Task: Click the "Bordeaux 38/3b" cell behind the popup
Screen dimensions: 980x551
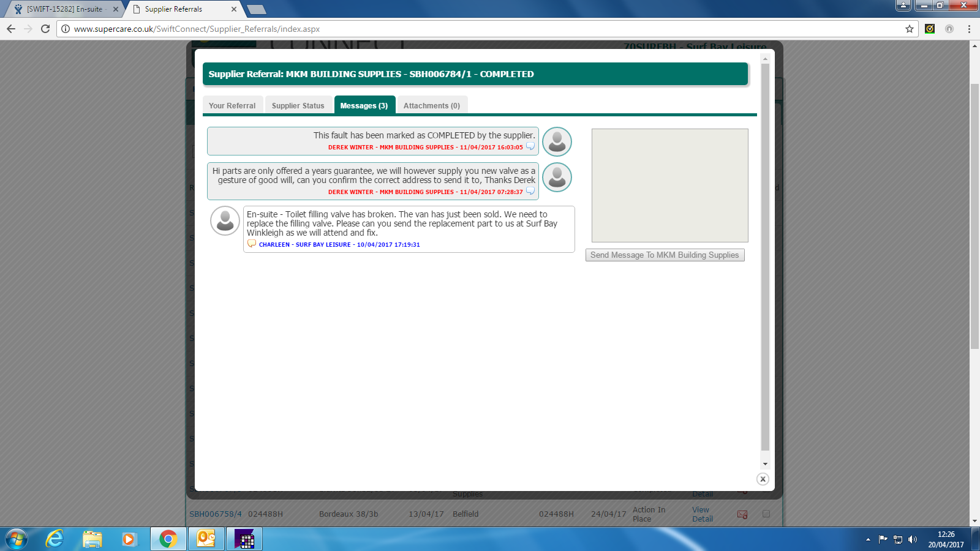Action: (x=349, y=514)
